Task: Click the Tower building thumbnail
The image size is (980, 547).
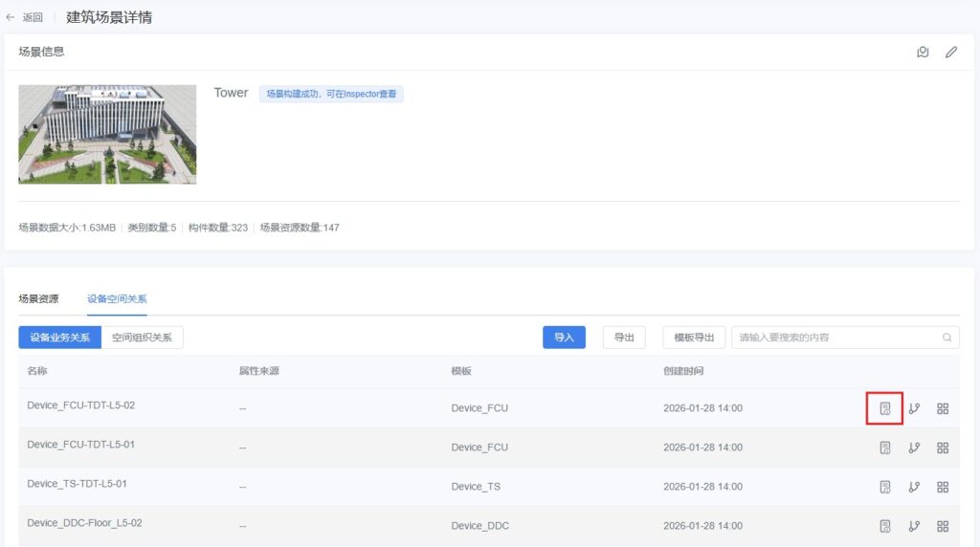Action: point(107,134)
